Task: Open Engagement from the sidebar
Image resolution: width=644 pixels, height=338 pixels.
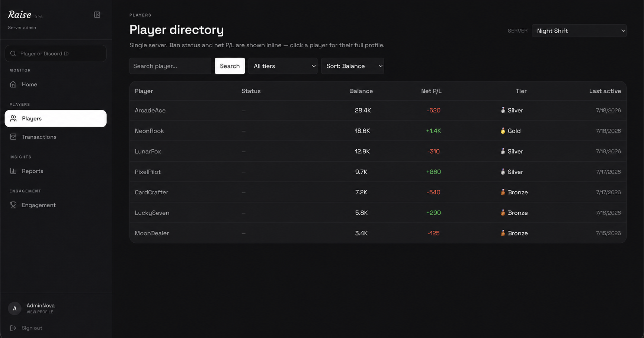Action: point(55,205)
